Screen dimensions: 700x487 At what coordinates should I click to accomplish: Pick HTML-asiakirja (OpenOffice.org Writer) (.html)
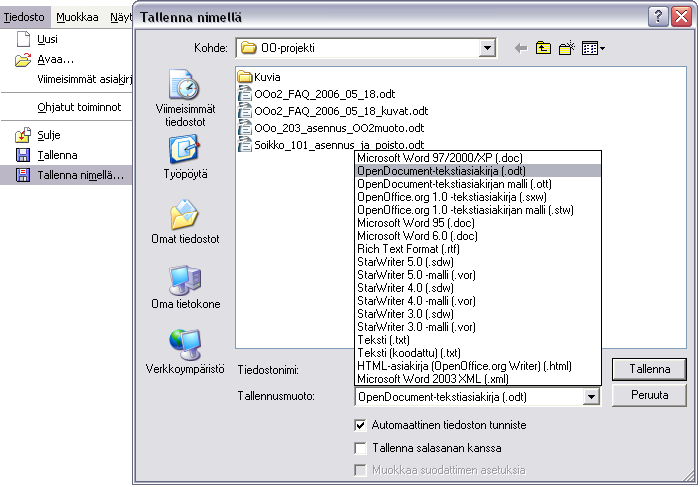coord(478,366)
